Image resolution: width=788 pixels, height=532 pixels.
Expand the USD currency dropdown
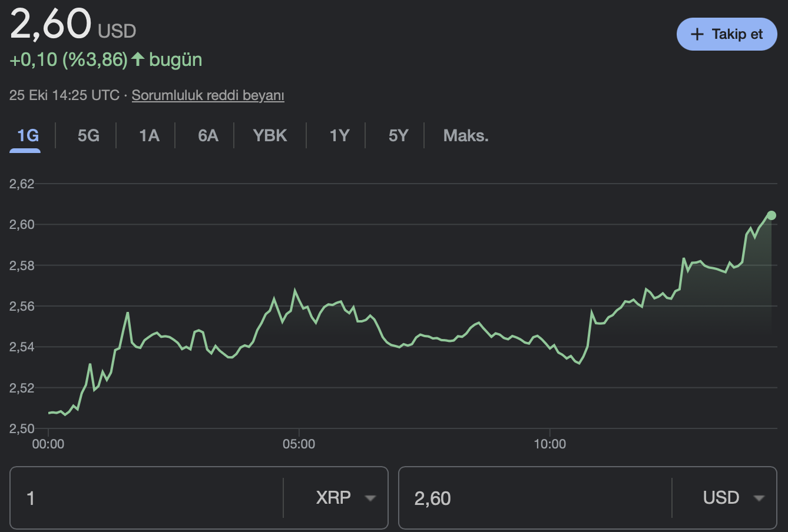(x=733, y=498)
